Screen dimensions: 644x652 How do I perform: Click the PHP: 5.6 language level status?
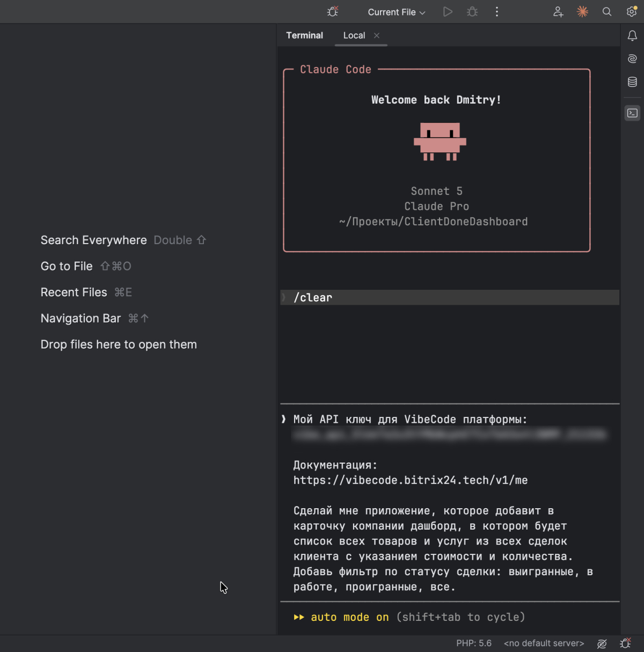coord(474,643)
